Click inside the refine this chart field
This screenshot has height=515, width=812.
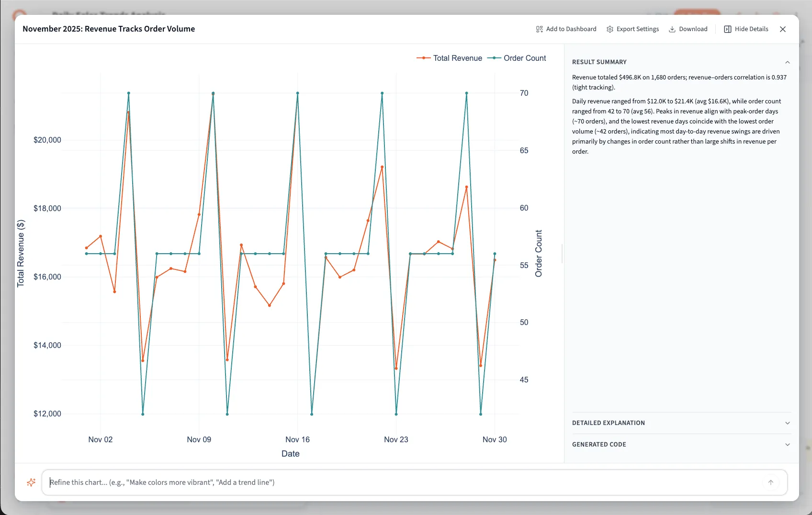point(335,482)
